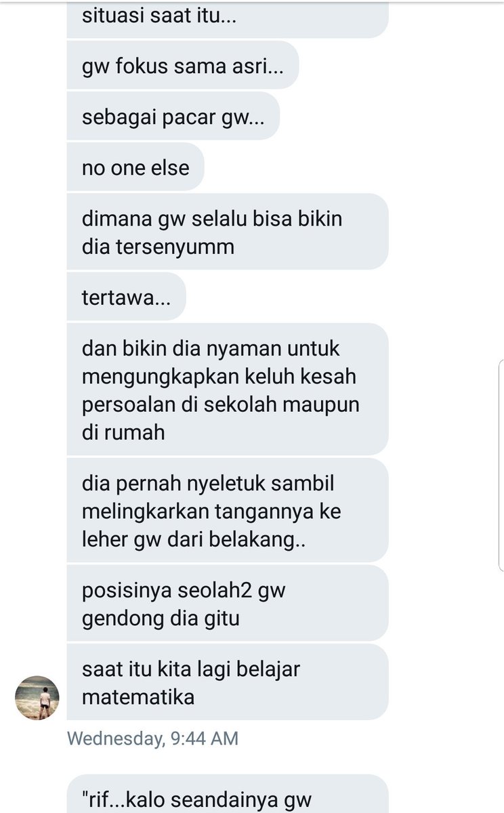The image size is (504, 813).
Task: Select the 'dia pernah nyeletuk sambil' message
Action: (x=228, y=509)
